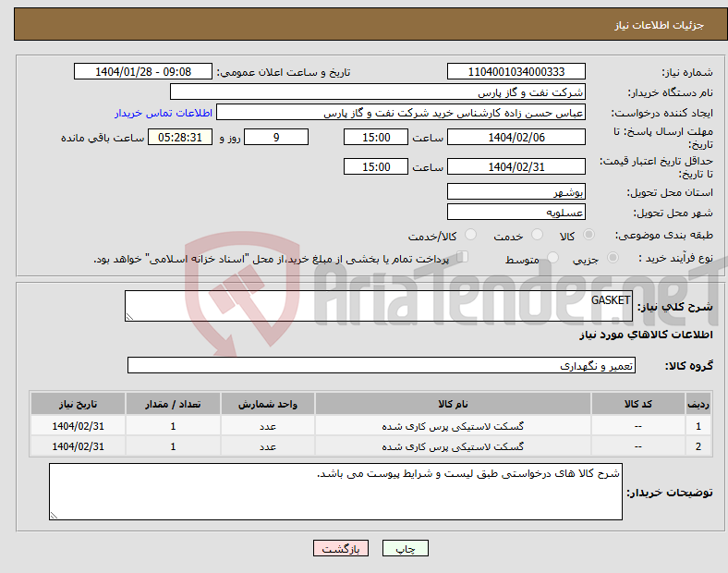Click the delivery province field بوشهر
This screenshot has height=573, width=728.
[516, 191]
